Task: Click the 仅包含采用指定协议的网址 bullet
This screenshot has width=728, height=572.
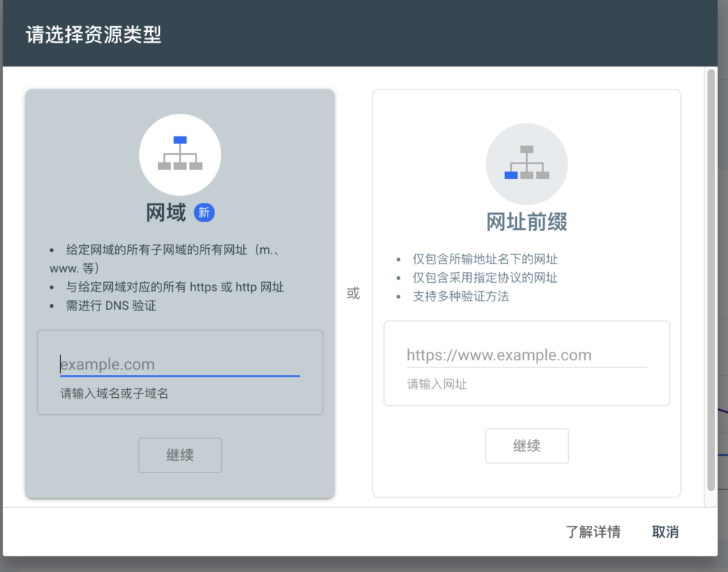Action: (x=485, y=278)
